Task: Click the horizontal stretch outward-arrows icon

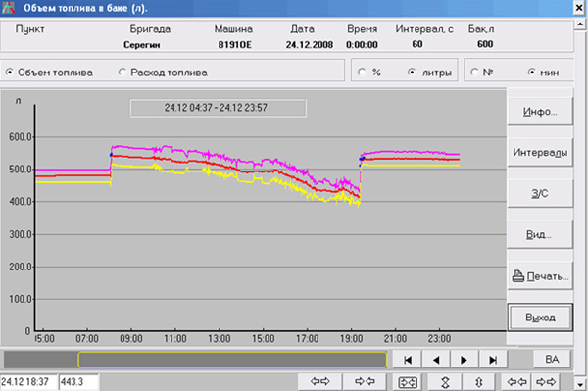Action: pos(319,382)
